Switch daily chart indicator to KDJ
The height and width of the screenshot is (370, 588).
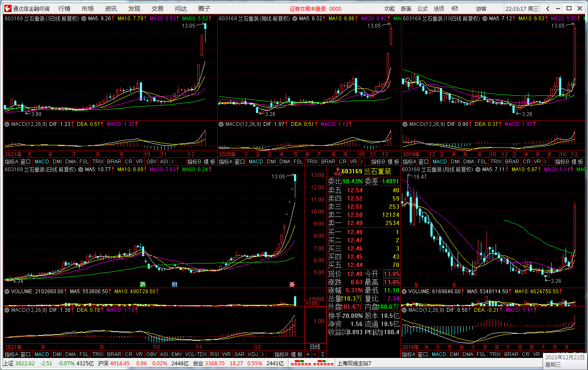pyautogui.click(x=253, y=354)
